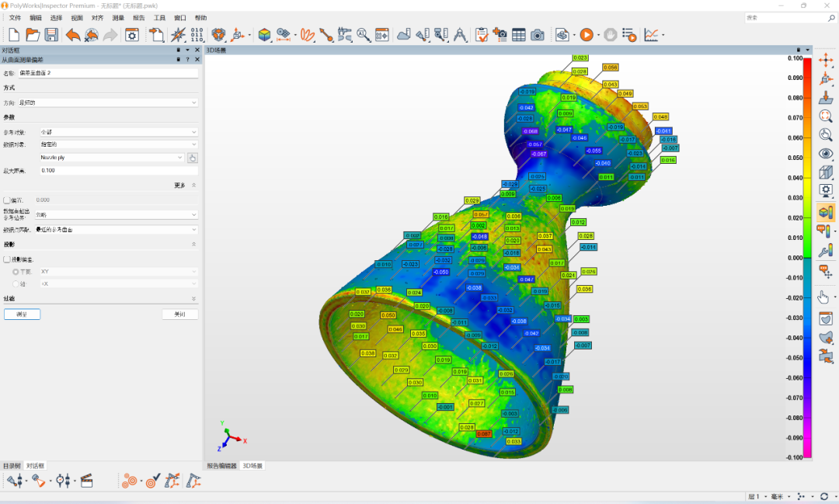Image resolution: width=839 pixels, height=504 pixels.
Task: Click the orange Undo arrow icon
Action: 72,34
